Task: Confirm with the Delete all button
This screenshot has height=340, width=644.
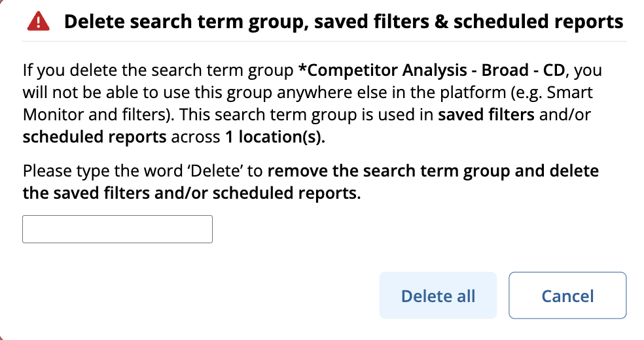Action: (x=438, y=296)
